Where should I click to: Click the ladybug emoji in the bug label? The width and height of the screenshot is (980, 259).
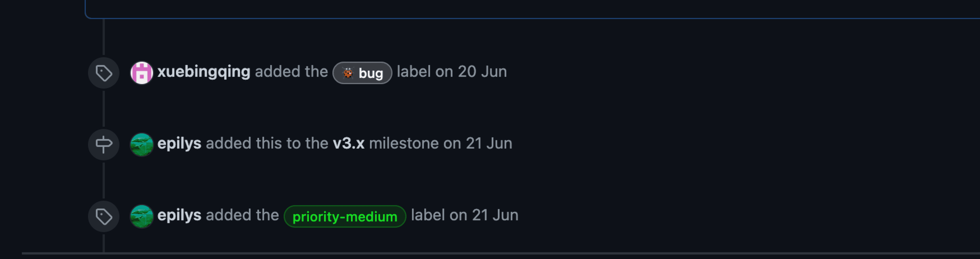348,73
